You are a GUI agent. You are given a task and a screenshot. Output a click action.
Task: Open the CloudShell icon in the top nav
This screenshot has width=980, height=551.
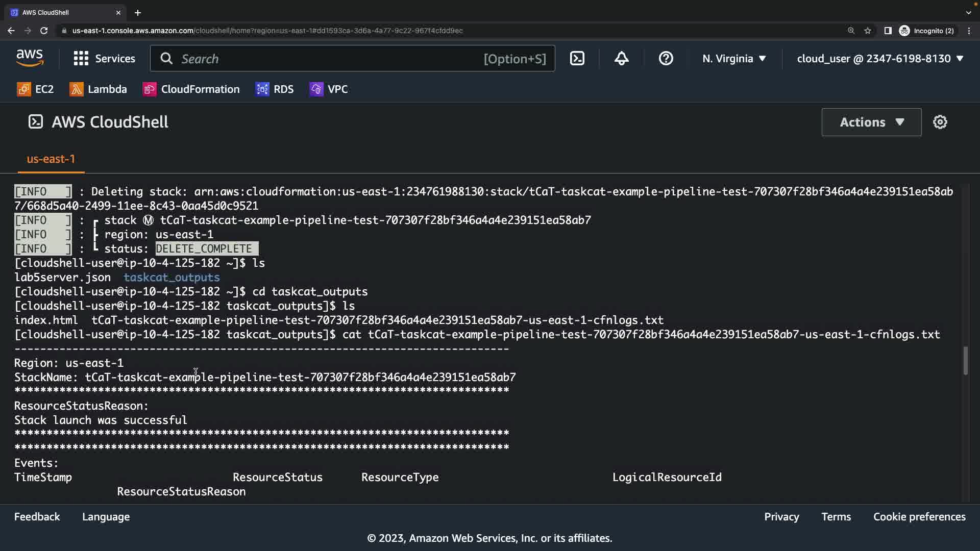(x=577, y=59)
